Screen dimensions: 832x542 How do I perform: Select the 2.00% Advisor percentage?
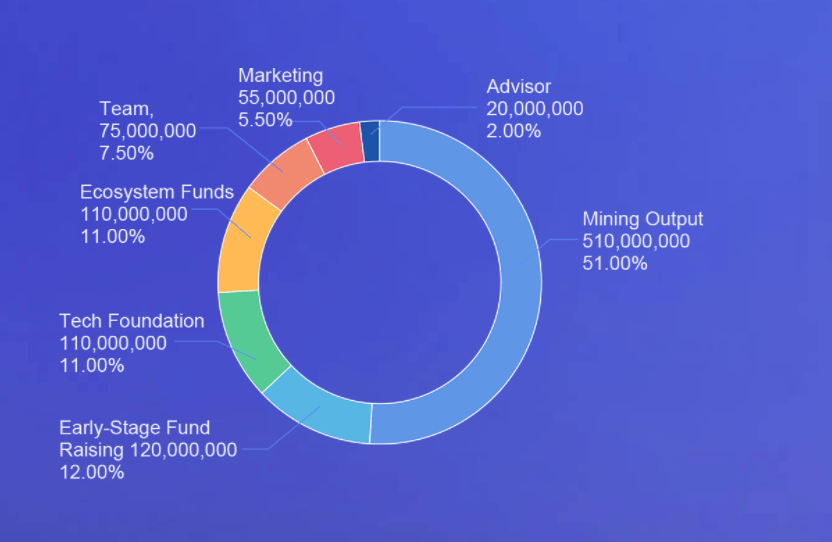[513, 131]
